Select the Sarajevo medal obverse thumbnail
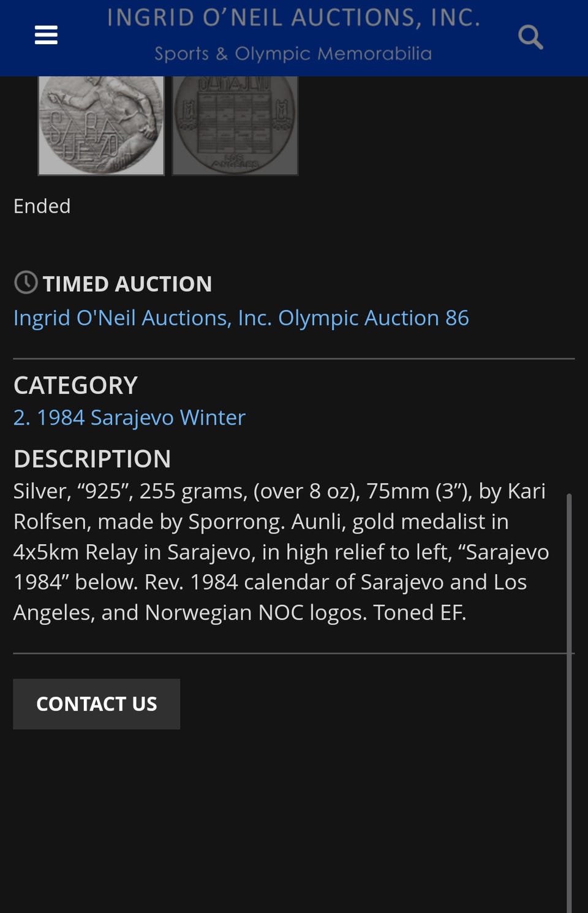 point(101,126)
